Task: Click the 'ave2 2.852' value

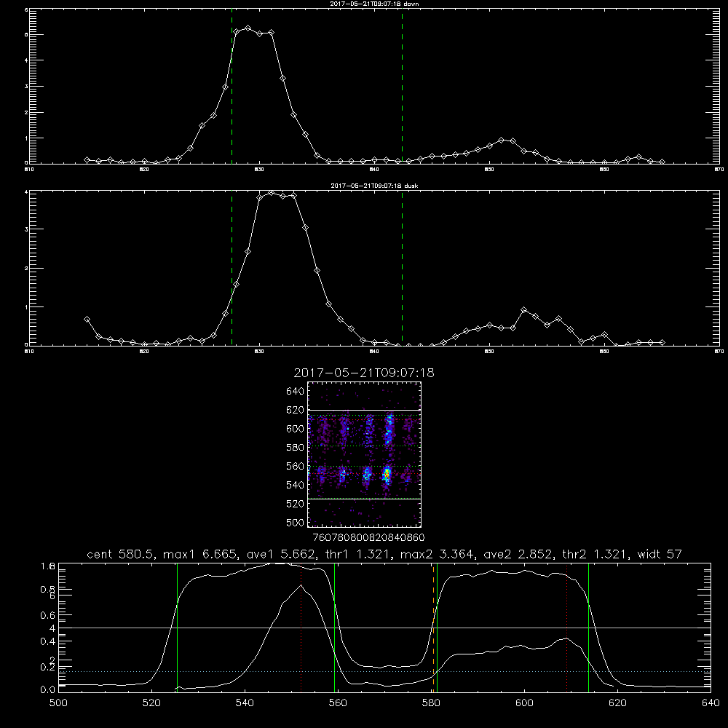Action: (x=518, y=554)
